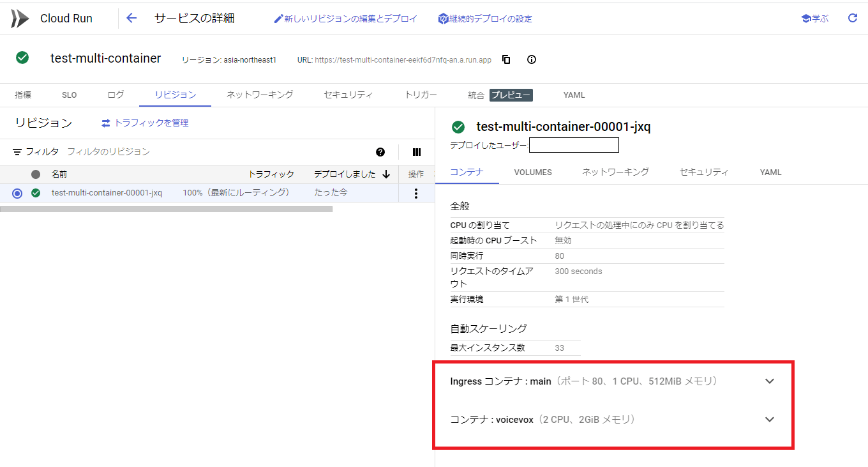The width and height of the screenshot is (868, 467).
Task: Click the 無効 CPU boost value
Action: click(x=564, y=241)
